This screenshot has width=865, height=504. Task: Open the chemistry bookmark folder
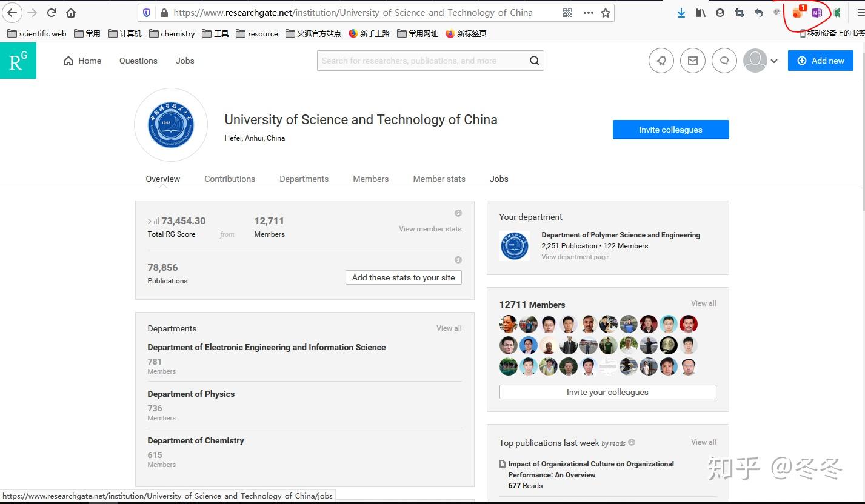pyautogui.click(x=172, y=33)
